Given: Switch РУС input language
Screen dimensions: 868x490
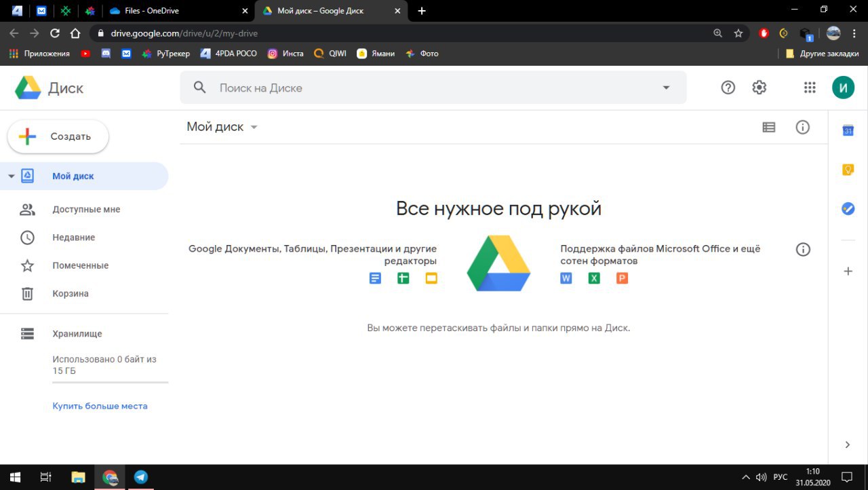Looking at the screenshot, I should click(781, 477).
